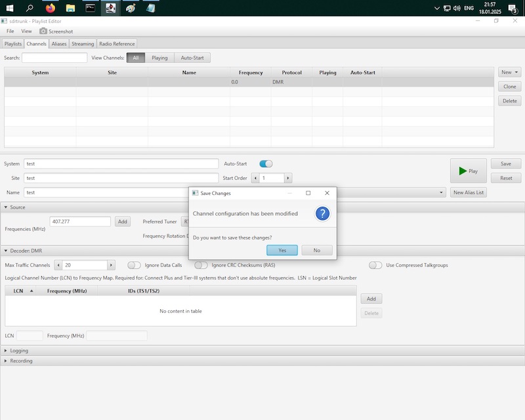
Task: Enable Ignore CRC Checksums (RAS) switch
Action: coord(201,265)
